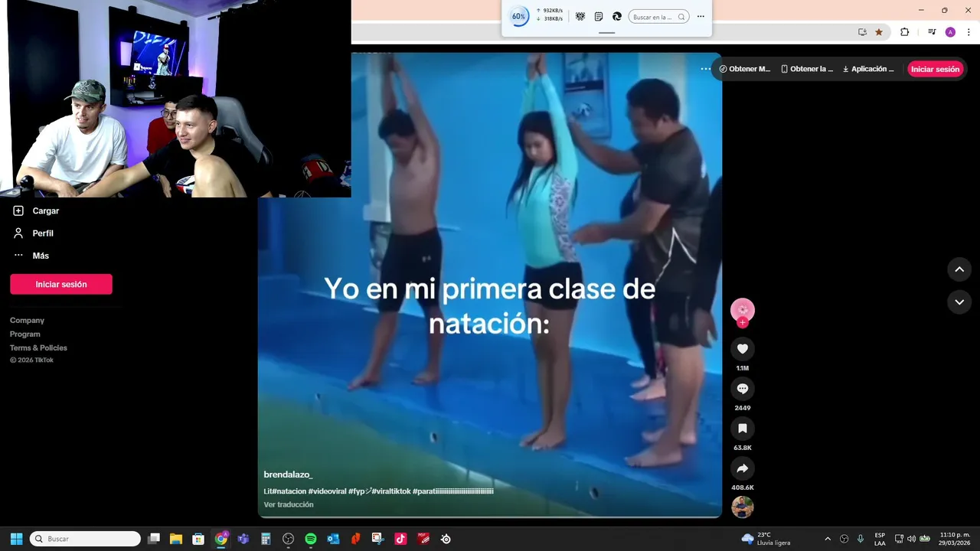
Task: Click the Buscar en la... search field
Action: 658,17
